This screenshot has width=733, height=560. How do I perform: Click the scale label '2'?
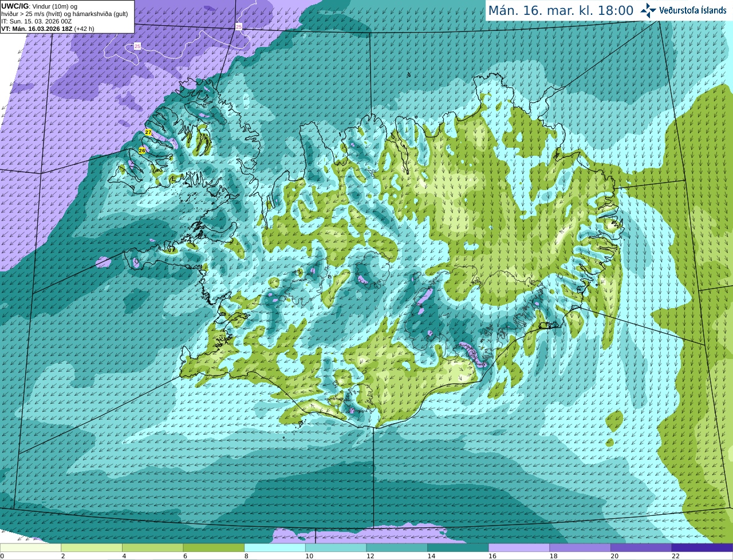pos(63,556)
